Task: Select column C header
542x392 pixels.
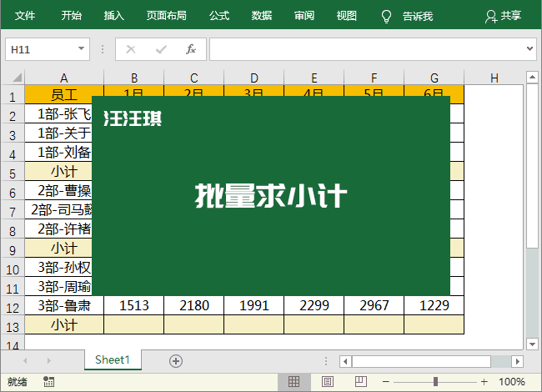Action: tap(194, 78)
